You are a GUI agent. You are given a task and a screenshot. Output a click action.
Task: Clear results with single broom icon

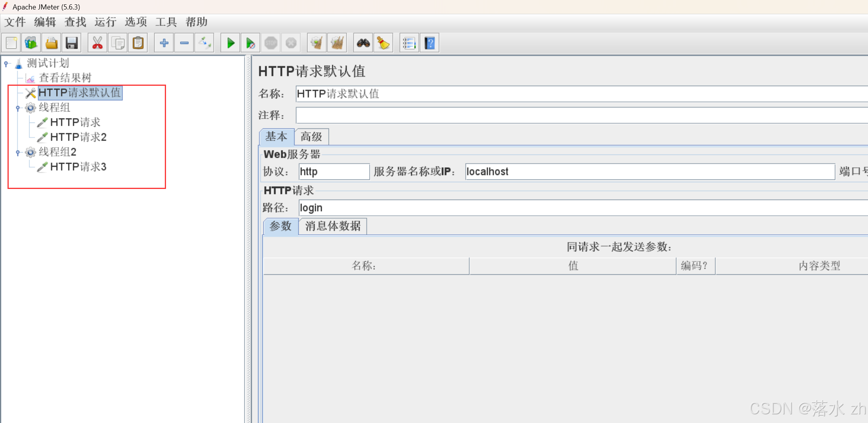pos(317,43)
